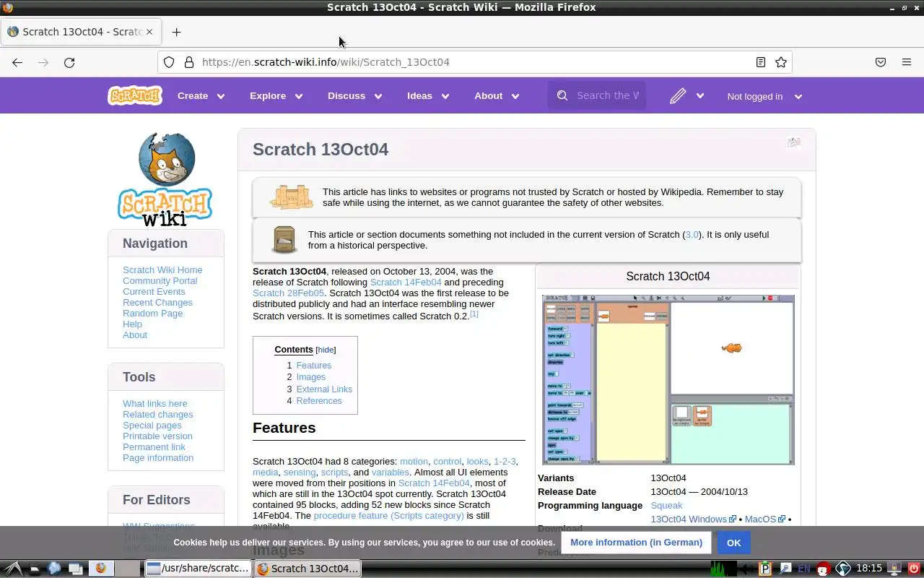Open the Pocket save icon
924x578 pixels.
click(881, 62)
